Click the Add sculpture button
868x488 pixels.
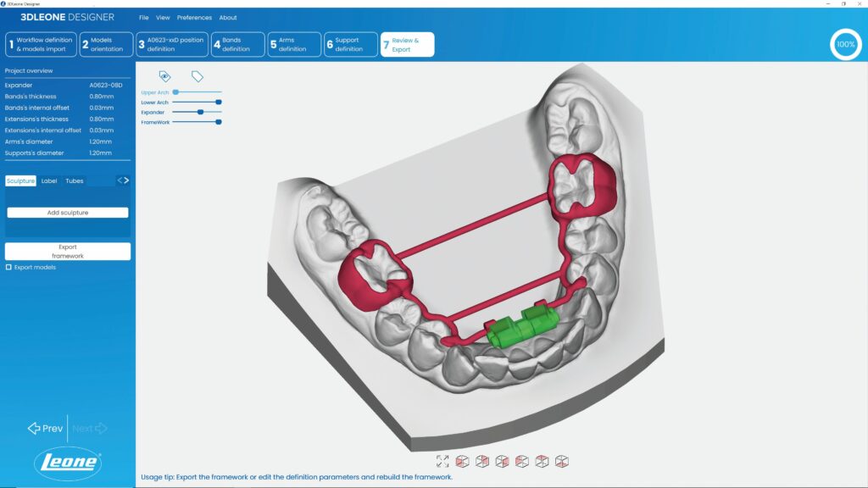[x=68, y=213]
